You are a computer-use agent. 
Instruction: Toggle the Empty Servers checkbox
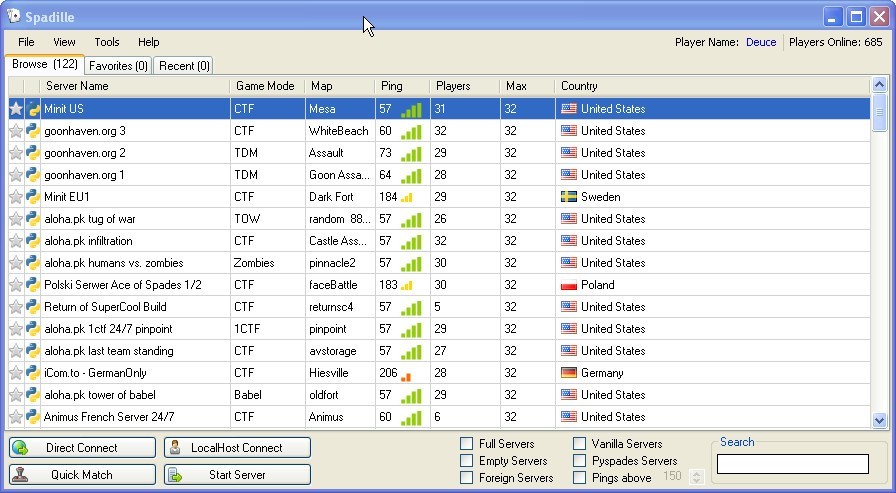(x=467, y=460)
